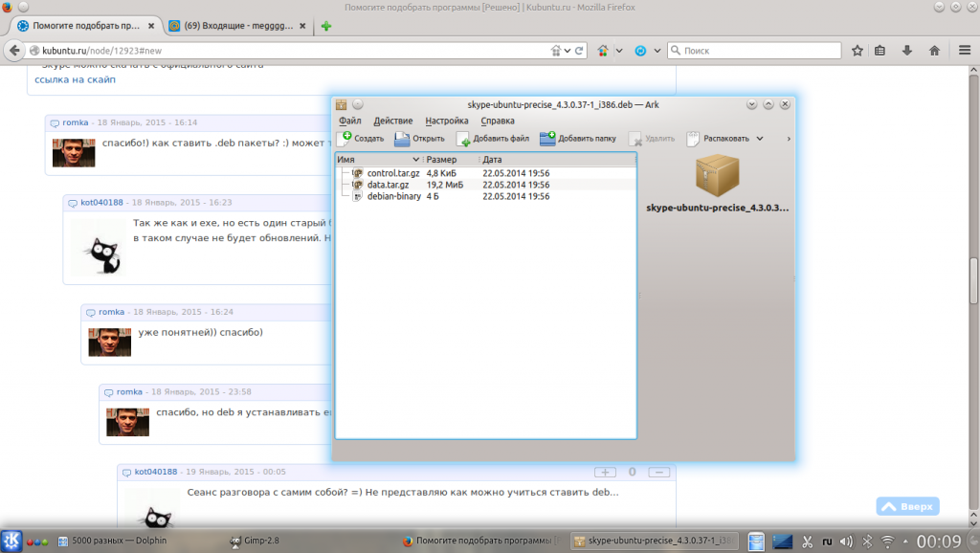This screenshot has width=980, height=553.
Task: Click the debian-binary file icon
Action: pos(358,196)
